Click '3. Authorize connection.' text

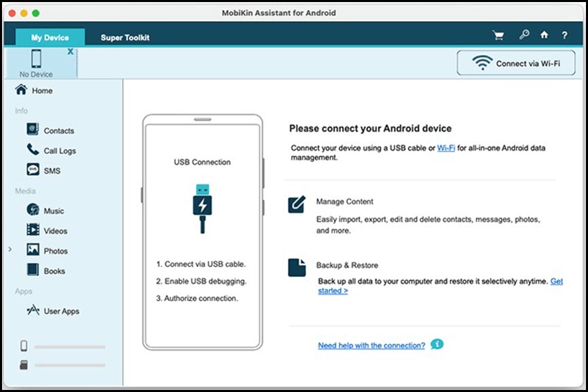[197, 298]
